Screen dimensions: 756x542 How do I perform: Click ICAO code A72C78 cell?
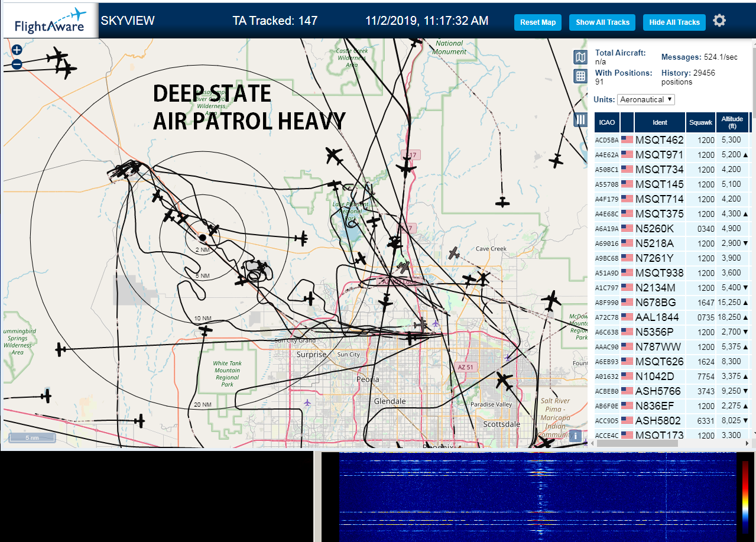[x=607, y=318]
